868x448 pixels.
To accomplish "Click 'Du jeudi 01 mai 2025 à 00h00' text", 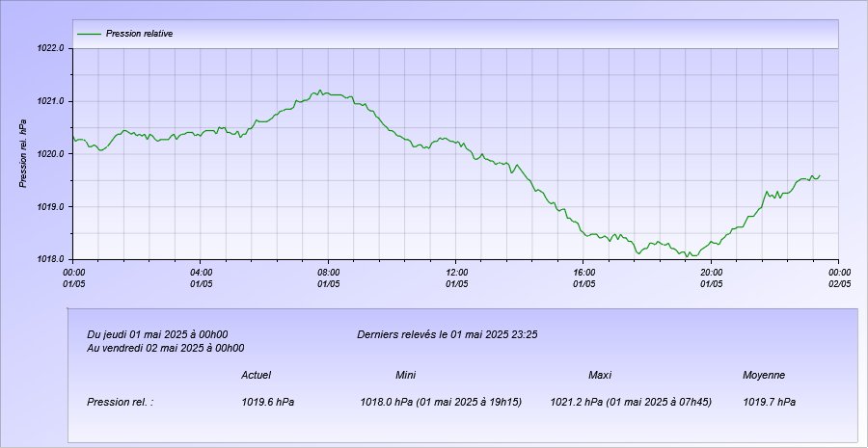I will (x=158, y=334).
